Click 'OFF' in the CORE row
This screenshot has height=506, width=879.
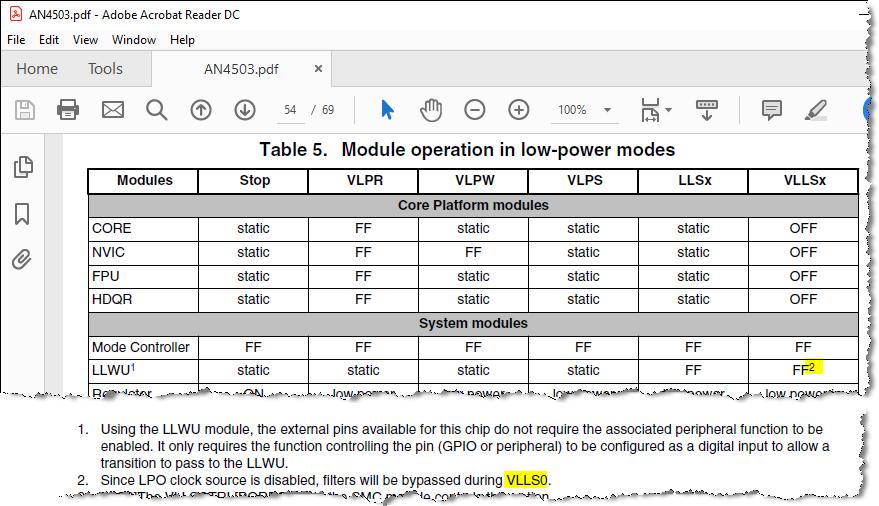803,229
